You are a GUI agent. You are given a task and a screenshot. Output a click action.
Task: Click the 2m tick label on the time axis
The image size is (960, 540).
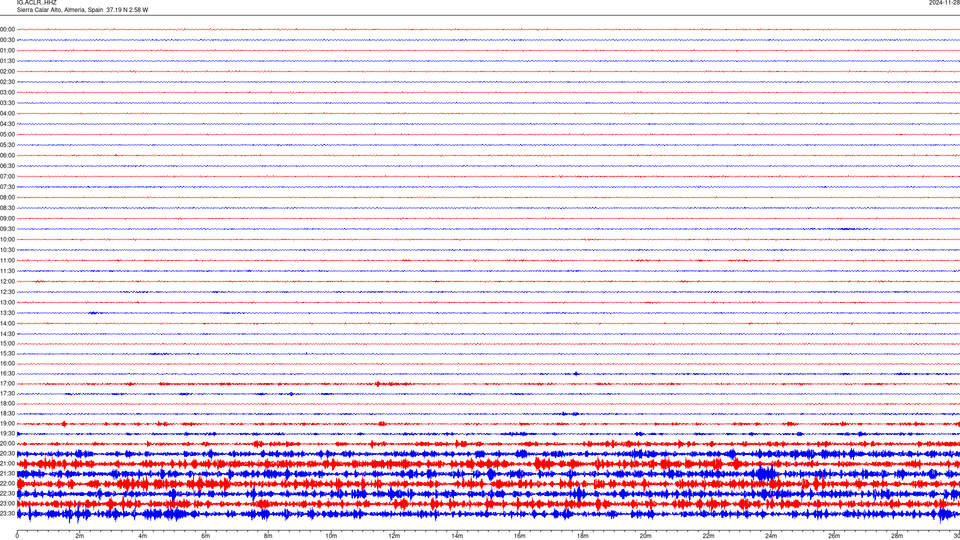[80, 536]
